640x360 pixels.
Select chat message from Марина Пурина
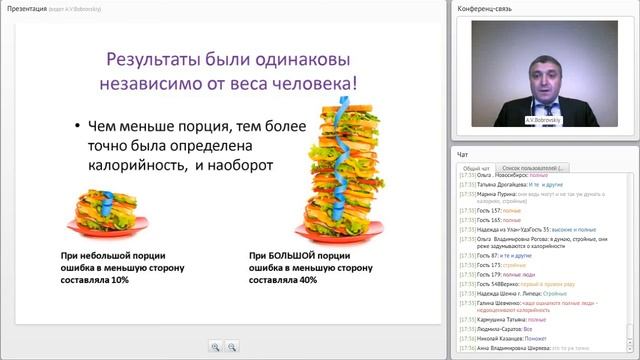[532, 198]
